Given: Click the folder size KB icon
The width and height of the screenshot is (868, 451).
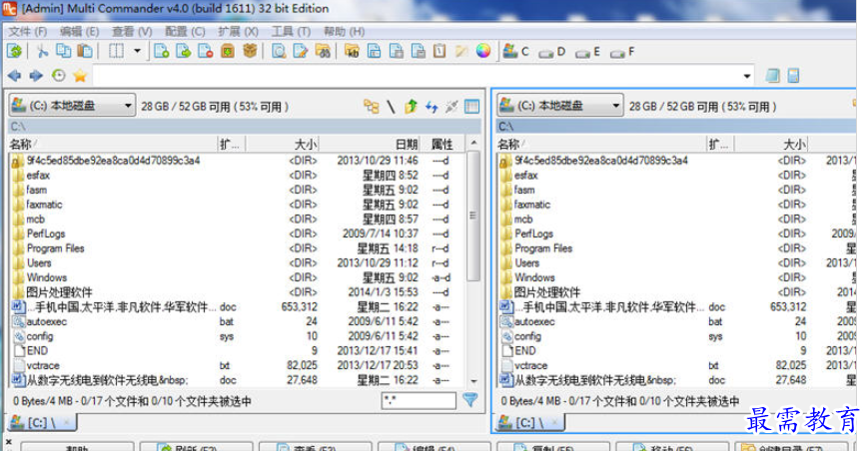Looking at the screenshot, I should coord(352,52).
